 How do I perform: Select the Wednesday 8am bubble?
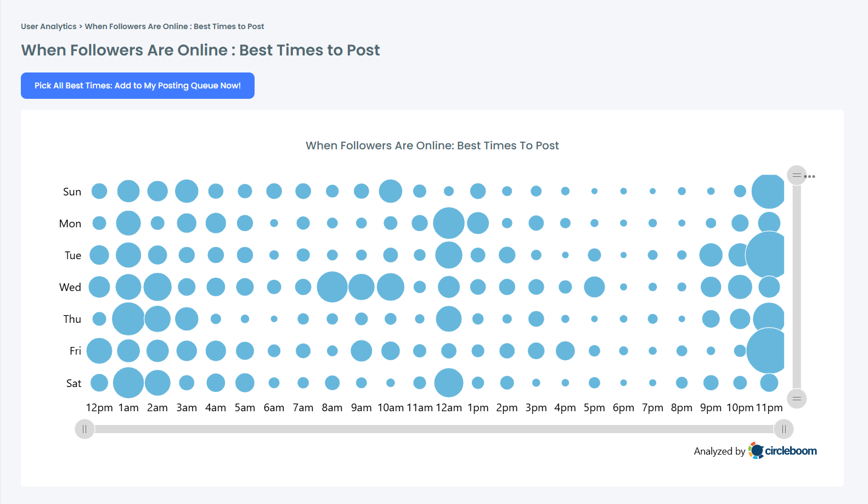click(x=332, y=287)
